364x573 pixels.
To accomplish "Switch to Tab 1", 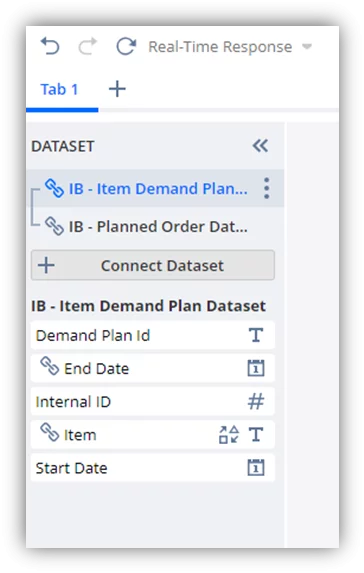I will pyautogui.click(x=59, y=90).
